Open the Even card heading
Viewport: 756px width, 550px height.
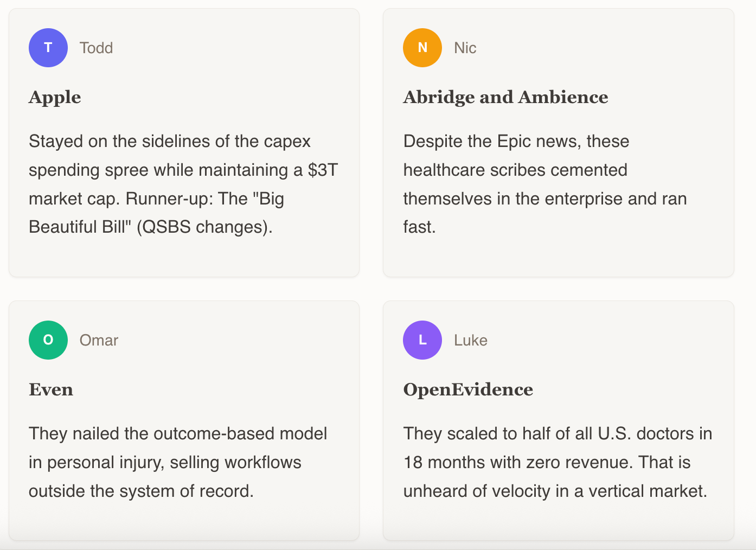pos(51,389)
